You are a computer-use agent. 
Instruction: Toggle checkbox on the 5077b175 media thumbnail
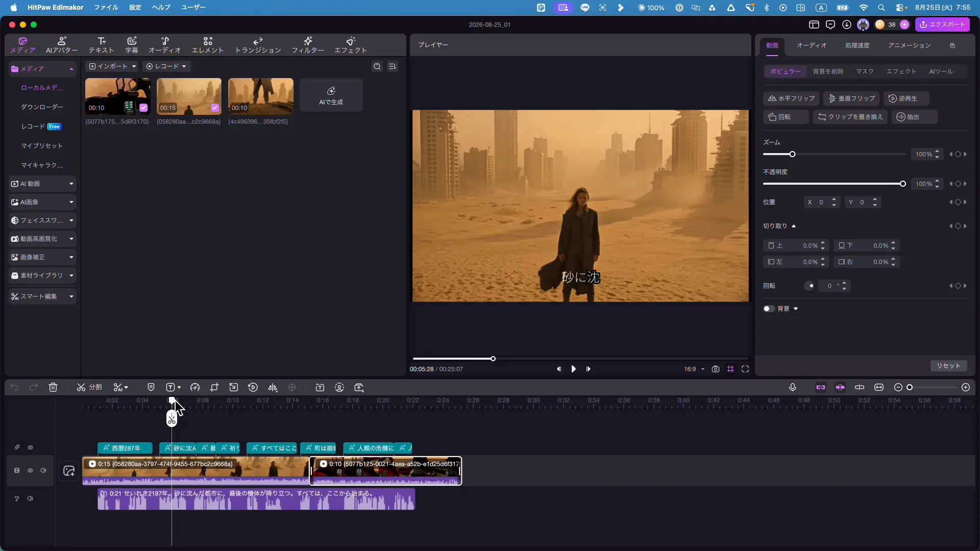(143, 108)
